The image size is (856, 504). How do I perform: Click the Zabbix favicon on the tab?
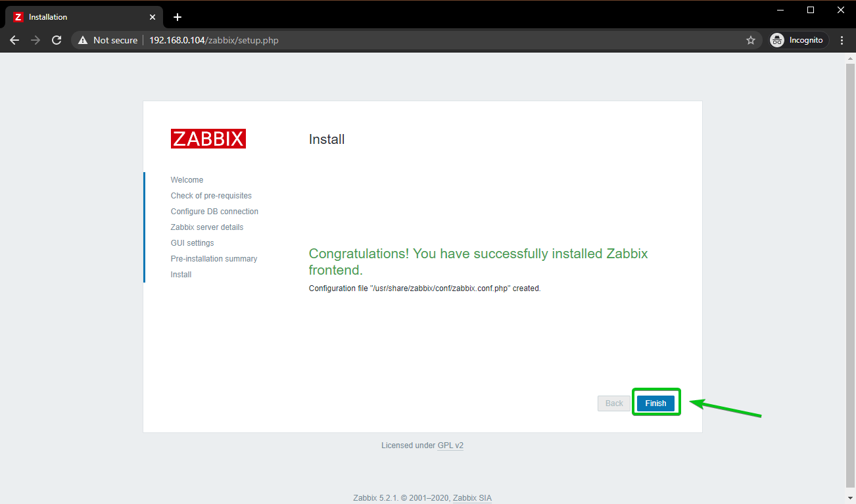coord(18,17)
